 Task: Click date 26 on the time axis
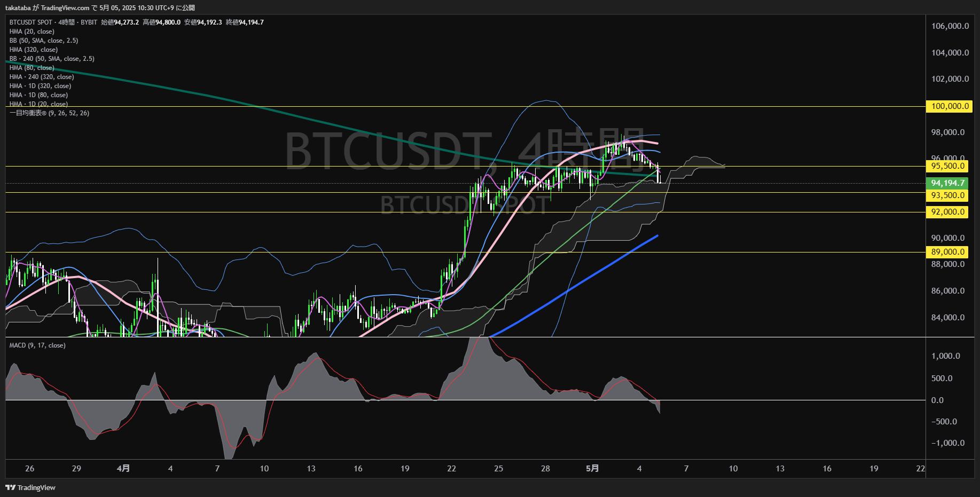click(x=30, y=469)
